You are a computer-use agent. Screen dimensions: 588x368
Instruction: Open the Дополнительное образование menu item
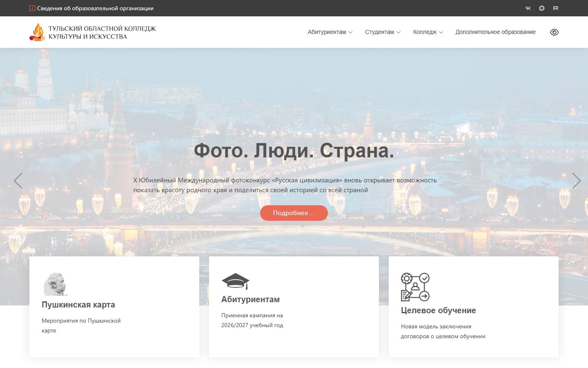tap(496, 32)
